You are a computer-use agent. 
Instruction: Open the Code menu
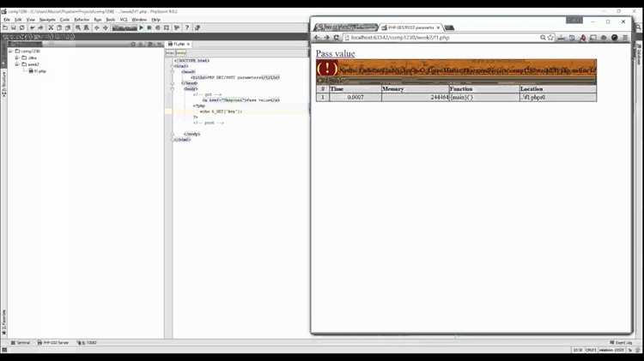pyautogui.click(x=64, y=20)
